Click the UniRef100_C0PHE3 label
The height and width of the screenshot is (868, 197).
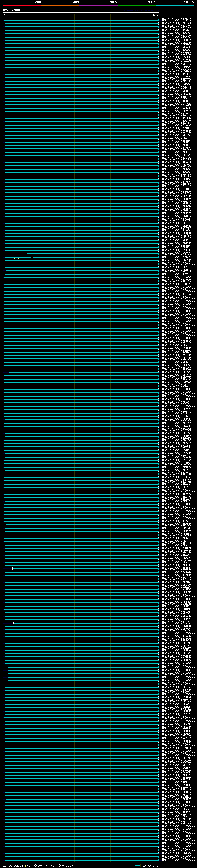tap(176, 91)
